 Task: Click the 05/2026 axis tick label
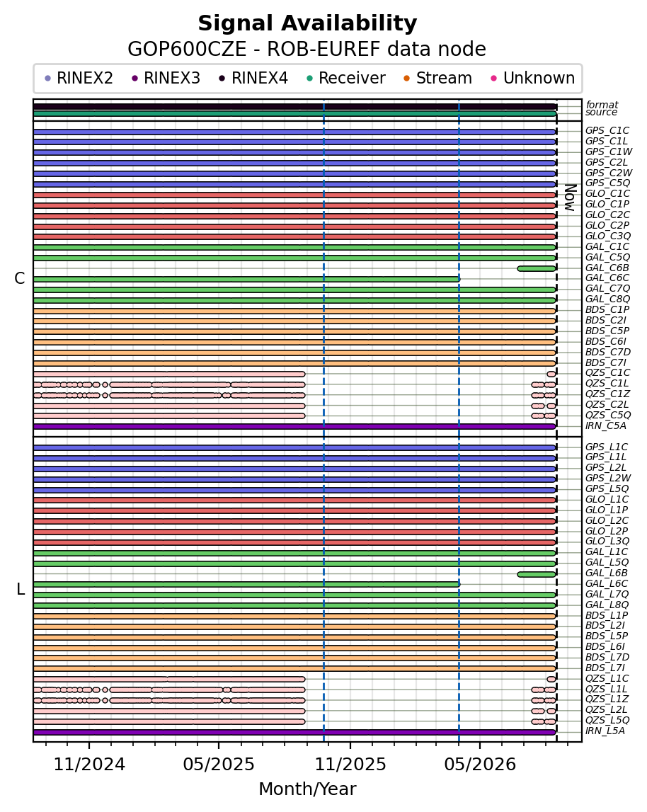[480, 765]
